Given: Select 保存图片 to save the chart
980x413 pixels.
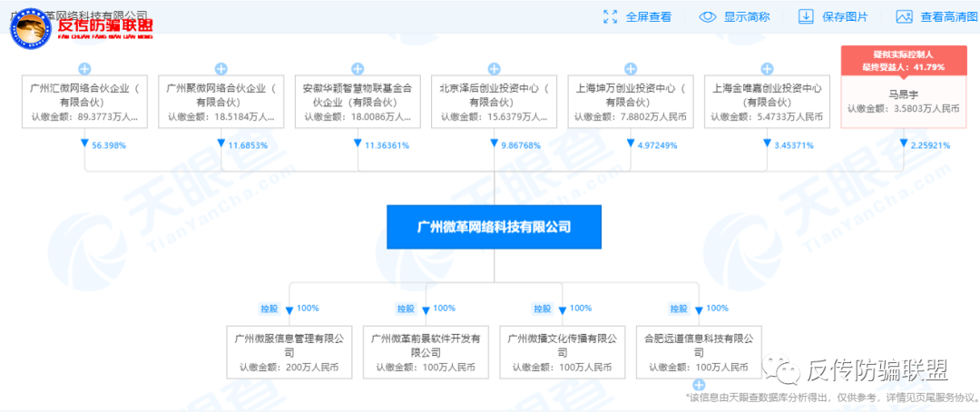Looking at the screenshot, I should (x=845, y=17).
